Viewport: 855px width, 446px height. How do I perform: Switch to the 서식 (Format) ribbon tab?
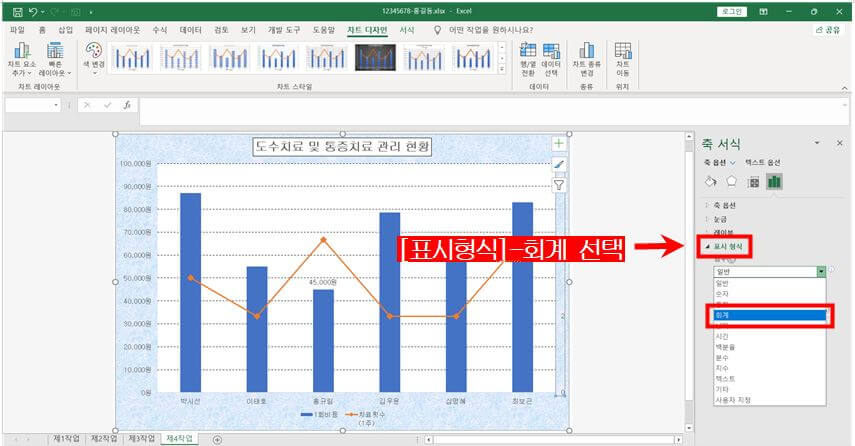click(x=407, y=31)
